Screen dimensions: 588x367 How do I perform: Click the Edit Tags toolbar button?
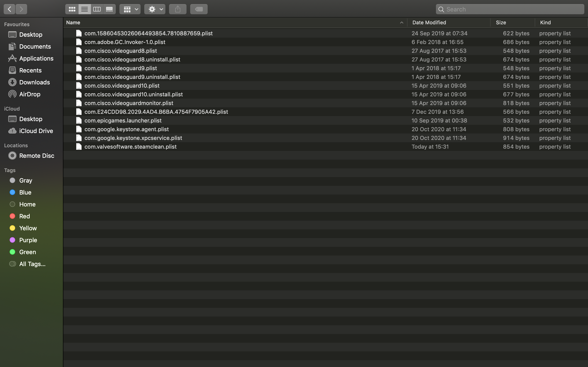click(x=199, y=9)
